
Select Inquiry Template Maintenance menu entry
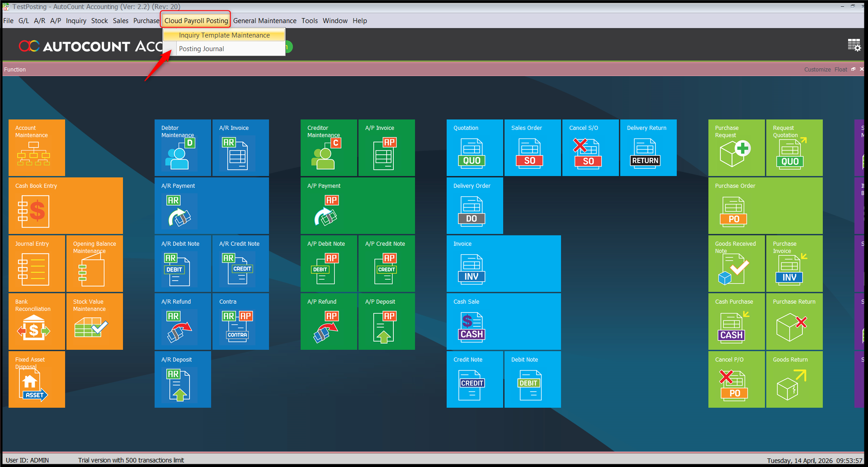coord(224,35)
